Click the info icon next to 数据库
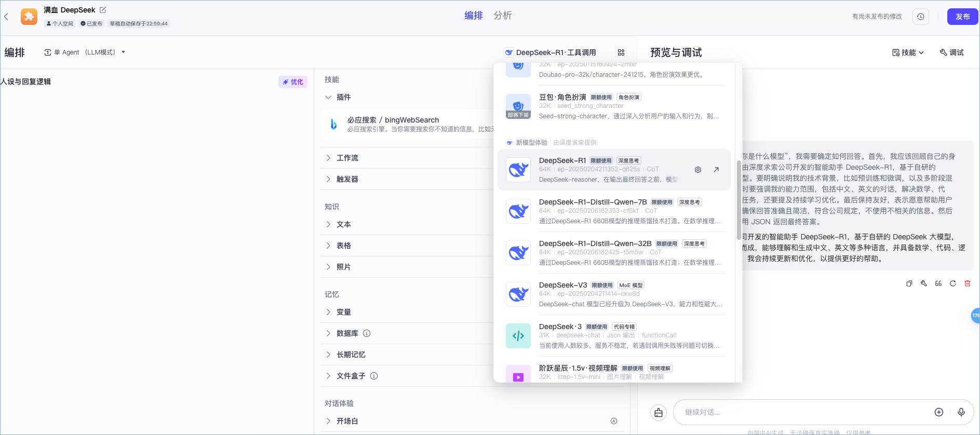The height and width of the screenshot is (435, 980). 367,333
